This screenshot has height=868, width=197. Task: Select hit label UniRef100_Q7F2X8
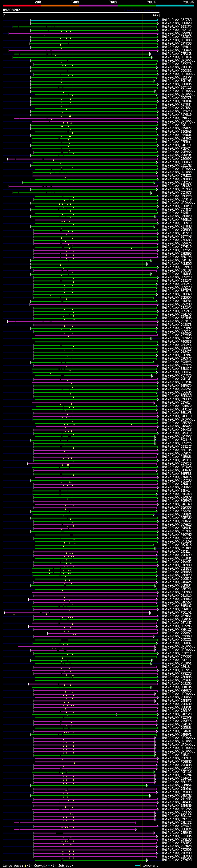point(177,54)
